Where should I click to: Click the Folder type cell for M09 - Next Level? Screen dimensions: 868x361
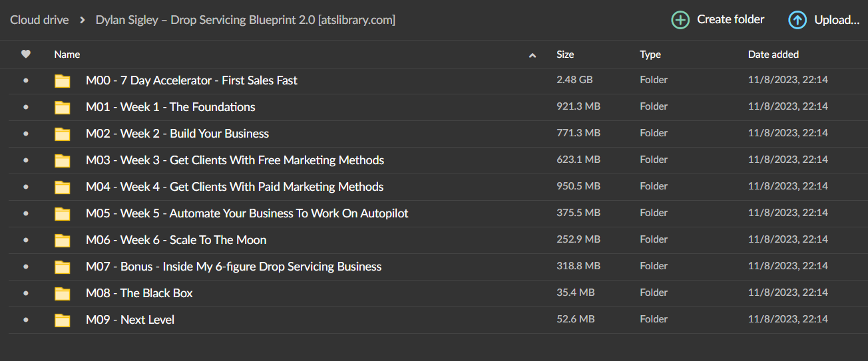point(654,319)
